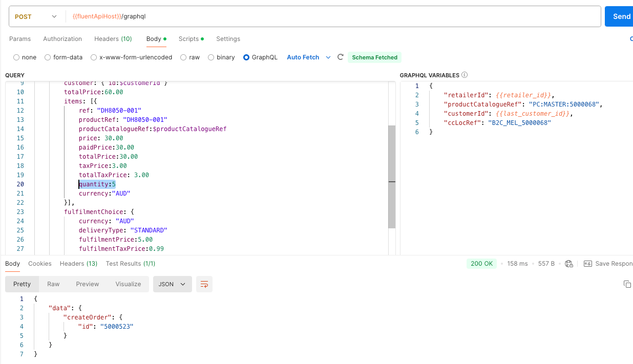
Task: Open the POST method dropdown
Action: [35, 16]
